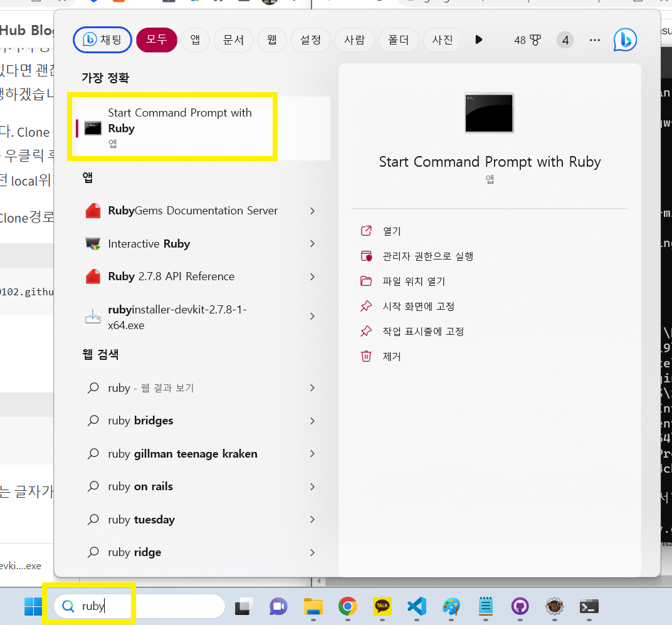Screen dimensions: 672x625
Task: Select the 'ruby tuesday' suggestion
Action: coord(142,520)
